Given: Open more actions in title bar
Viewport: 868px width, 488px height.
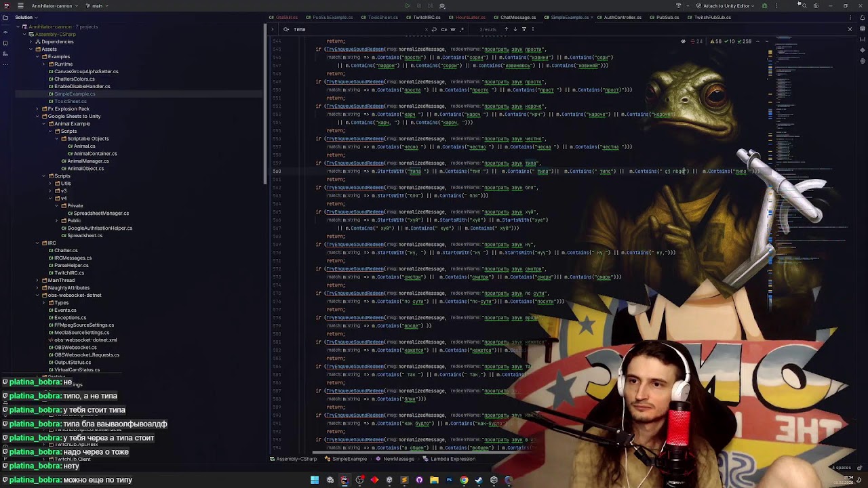Looking at the screenshot, I should point(776,5).
